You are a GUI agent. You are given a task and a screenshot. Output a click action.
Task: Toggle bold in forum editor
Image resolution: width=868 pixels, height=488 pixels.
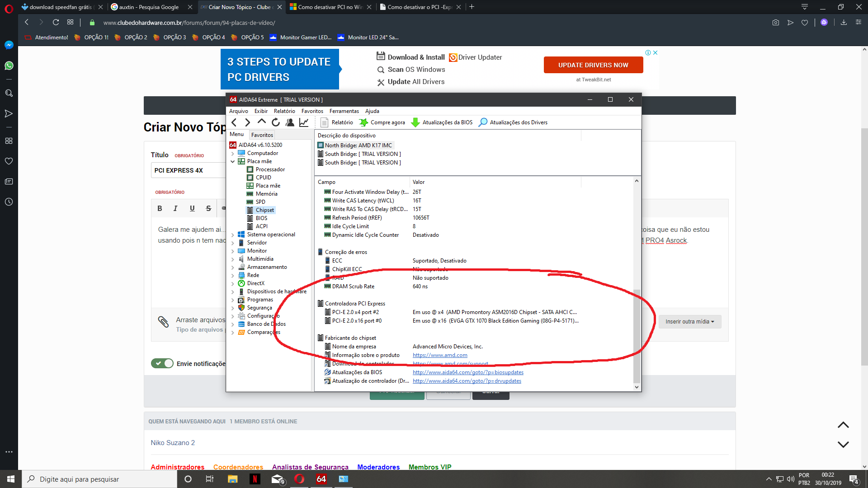(160, 208)
